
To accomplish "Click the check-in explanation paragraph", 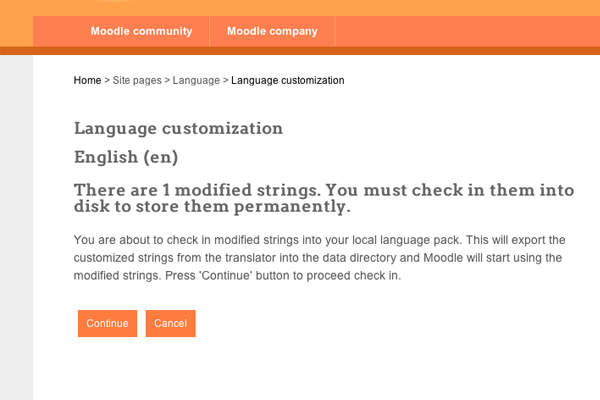I will [x=320, y=258].
